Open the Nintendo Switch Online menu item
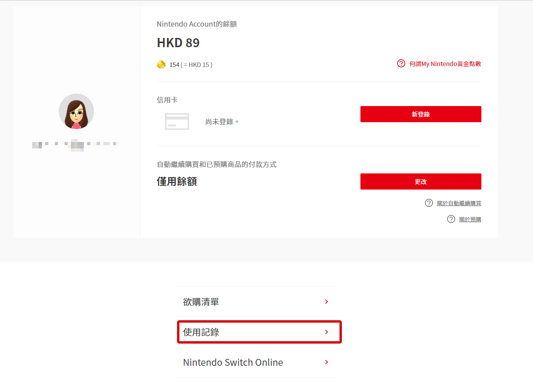Screen dimensions: 533x392 [256, 362]
